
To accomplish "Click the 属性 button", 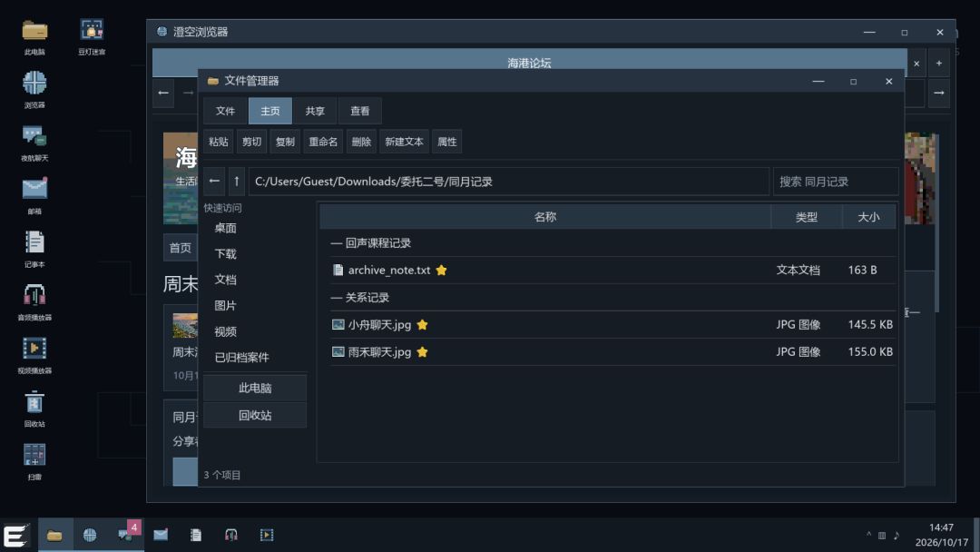I will 446,142.
